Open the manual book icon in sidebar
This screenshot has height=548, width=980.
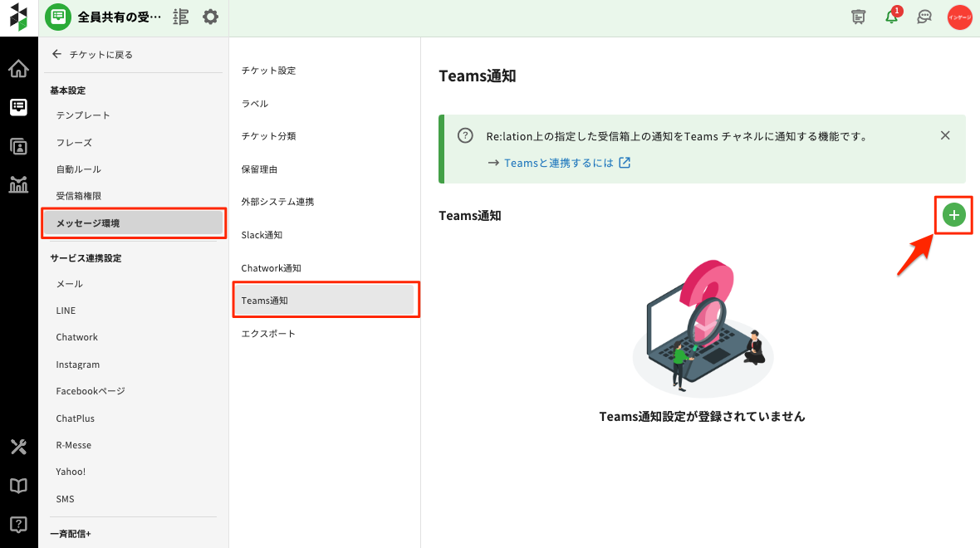pyautogui.click(x=19, y=486)
